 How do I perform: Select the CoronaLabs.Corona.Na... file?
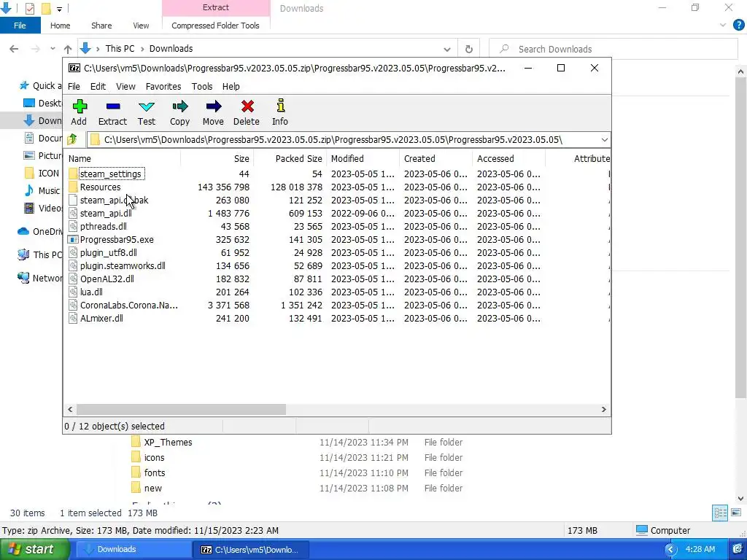[128, 305]
